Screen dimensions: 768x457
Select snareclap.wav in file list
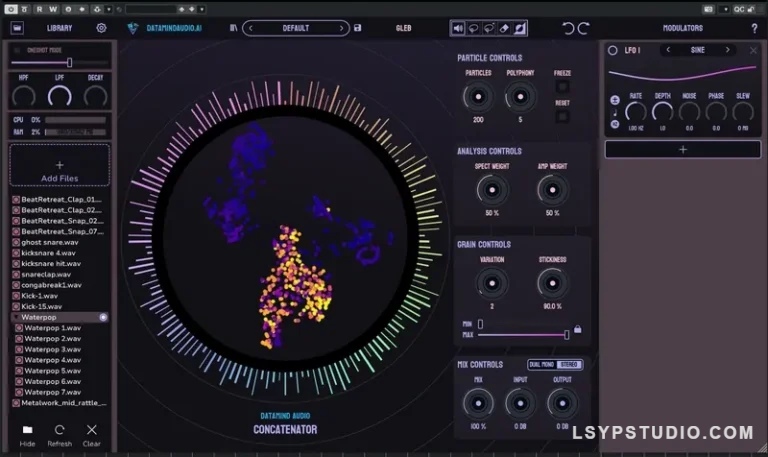[x=46, y=275]
